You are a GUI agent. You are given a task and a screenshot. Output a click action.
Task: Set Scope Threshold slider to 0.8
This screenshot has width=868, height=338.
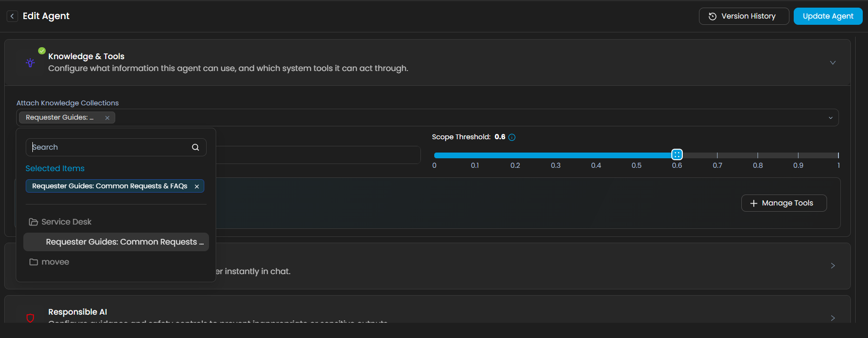click(758, 155)
